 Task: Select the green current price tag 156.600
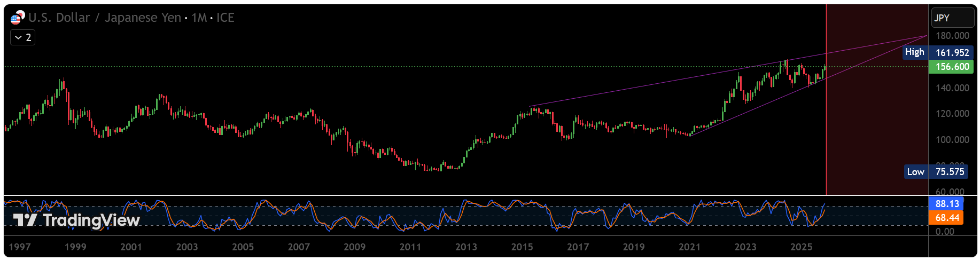[952, 67]
